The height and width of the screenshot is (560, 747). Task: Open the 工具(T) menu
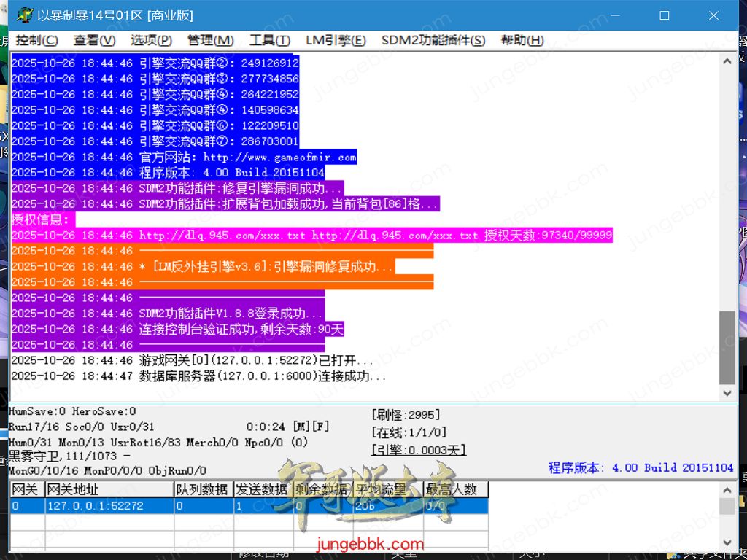coord(269,41)
